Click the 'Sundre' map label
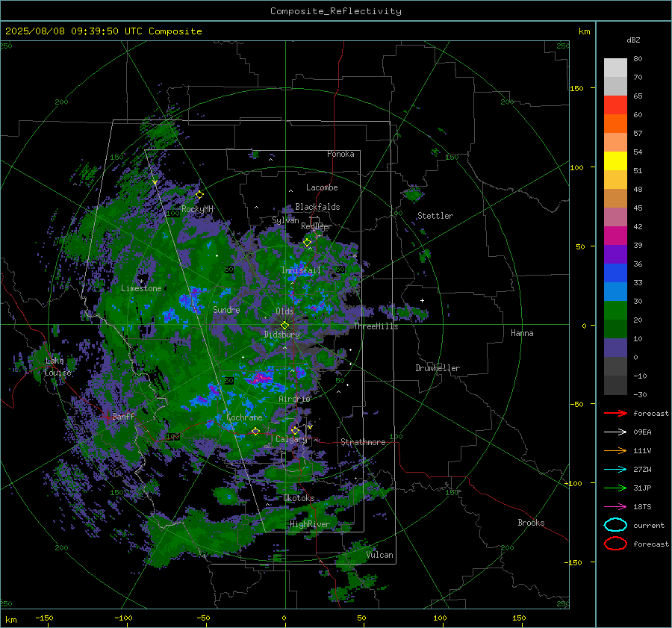 click(x=226, y=309)
